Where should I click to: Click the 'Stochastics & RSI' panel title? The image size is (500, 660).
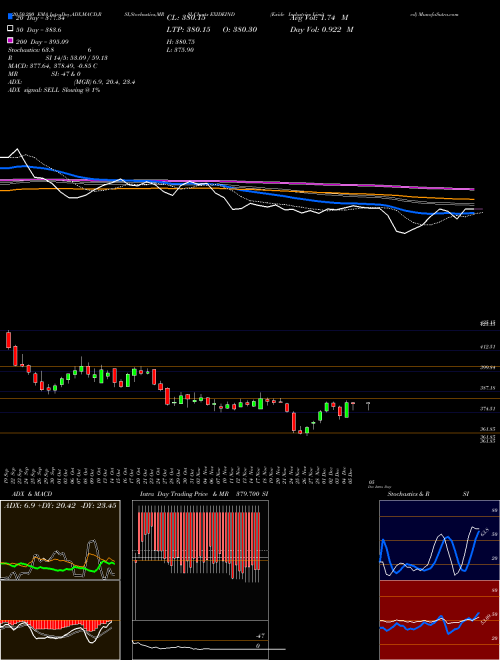[x=428, y=494]
